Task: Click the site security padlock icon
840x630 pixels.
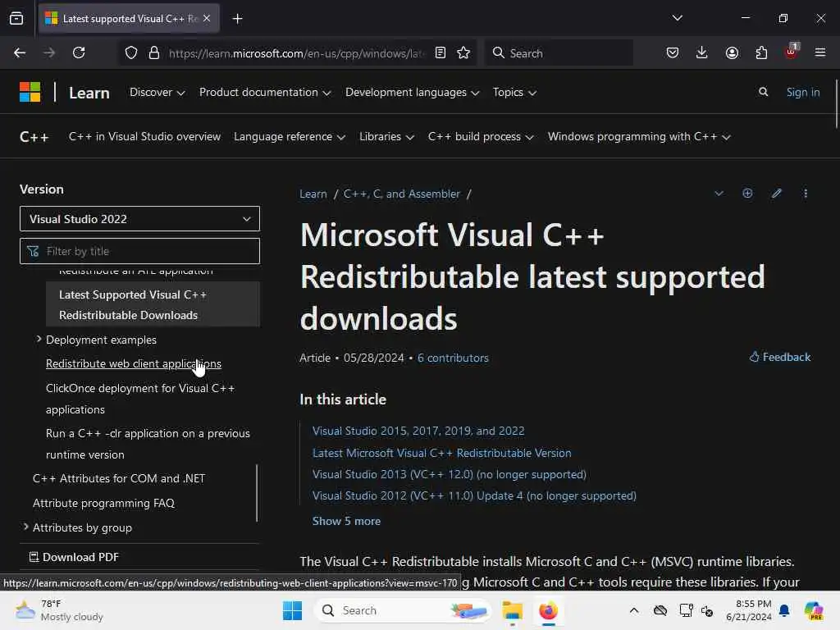Action: (154, 52)
